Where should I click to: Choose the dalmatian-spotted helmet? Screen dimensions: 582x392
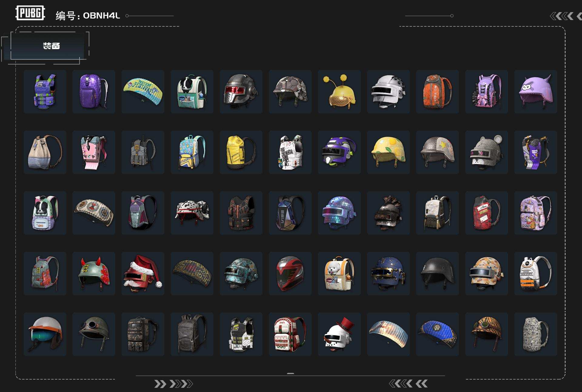point(192,213)
